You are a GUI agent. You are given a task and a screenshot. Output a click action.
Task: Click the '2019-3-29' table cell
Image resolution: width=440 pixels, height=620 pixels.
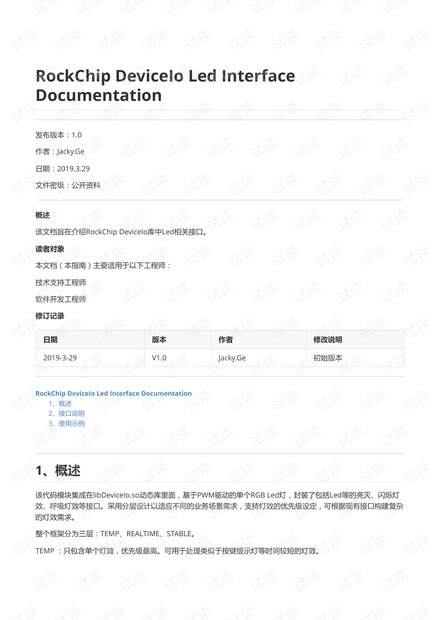point(90,358)
